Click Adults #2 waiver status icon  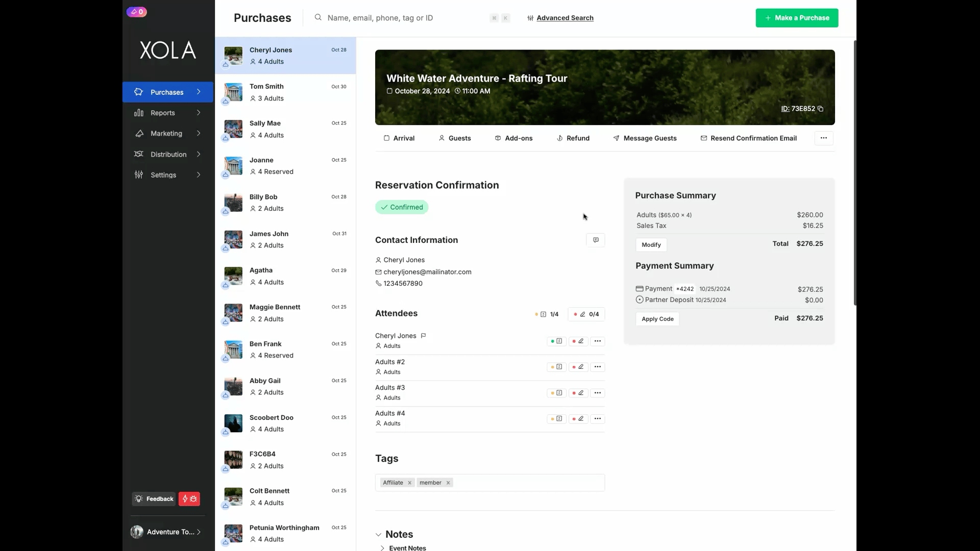coord(556,367)
